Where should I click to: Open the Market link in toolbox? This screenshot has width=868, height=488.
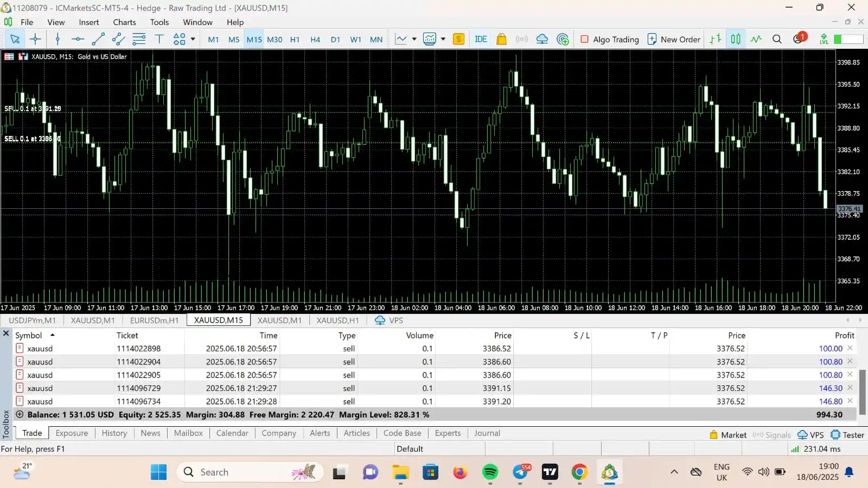click(728, 435)
